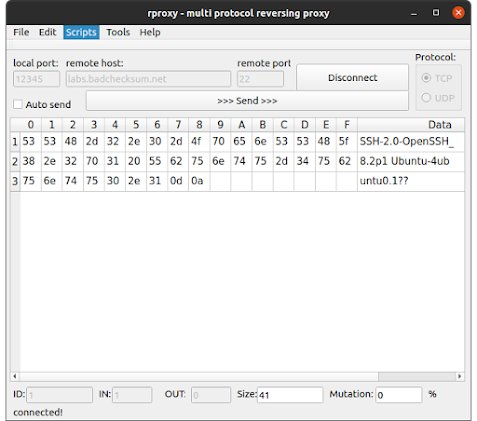Focus the Mutation percentage field
Viewport: 477px width, 421px height.
pyautogui.click(x=399, y=395)
